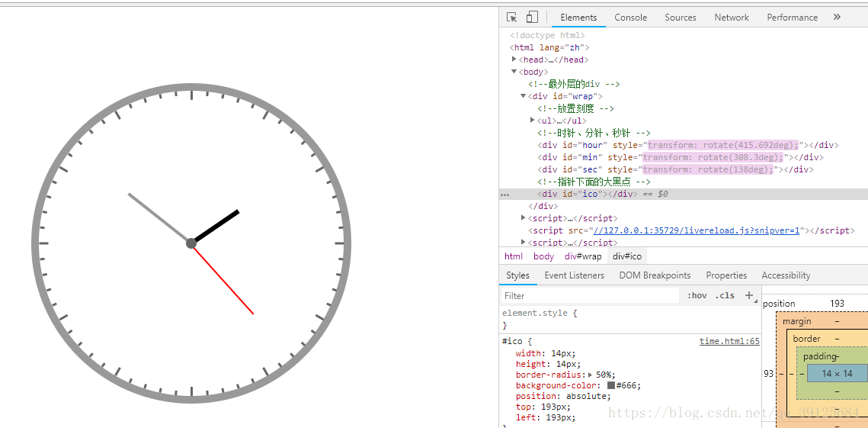Open the livereload.js script link
Image resolution: width=868 pixels, height=428 pixels.
coord(697,230)
